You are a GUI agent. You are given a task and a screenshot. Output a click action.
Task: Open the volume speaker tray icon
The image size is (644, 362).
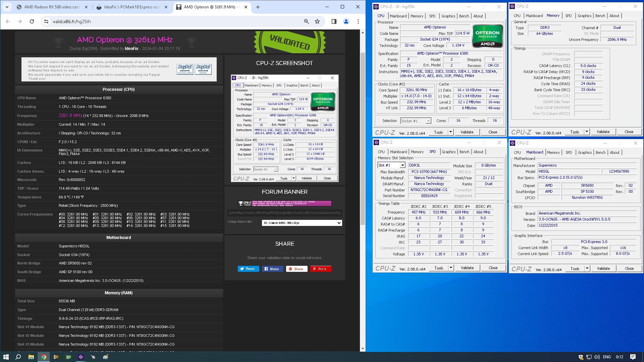597,357
